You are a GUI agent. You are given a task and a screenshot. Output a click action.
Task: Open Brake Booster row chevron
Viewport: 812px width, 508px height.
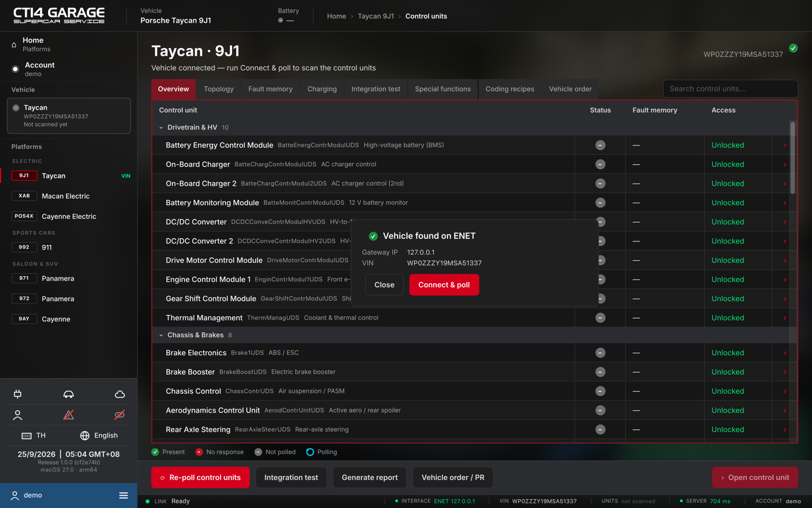tap(785, 372)
